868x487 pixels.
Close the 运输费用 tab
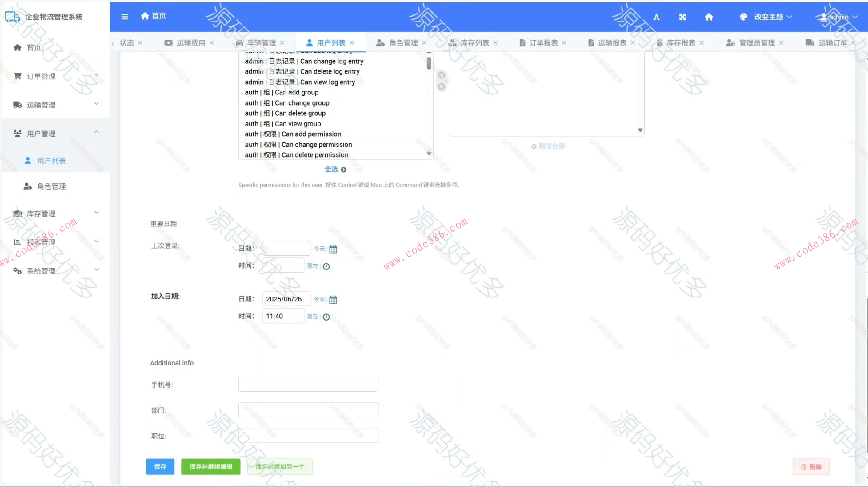pos(212,43)
